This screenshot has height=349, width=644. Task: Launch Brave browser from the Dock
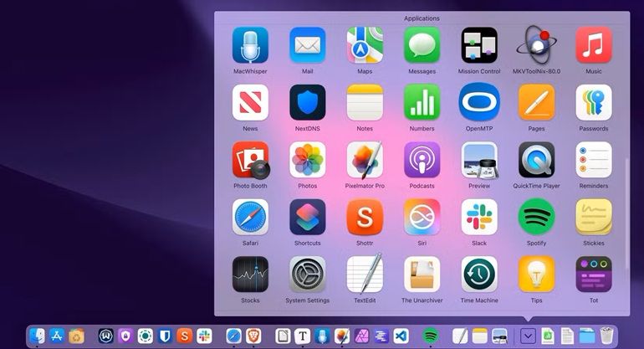pos(253,336)
